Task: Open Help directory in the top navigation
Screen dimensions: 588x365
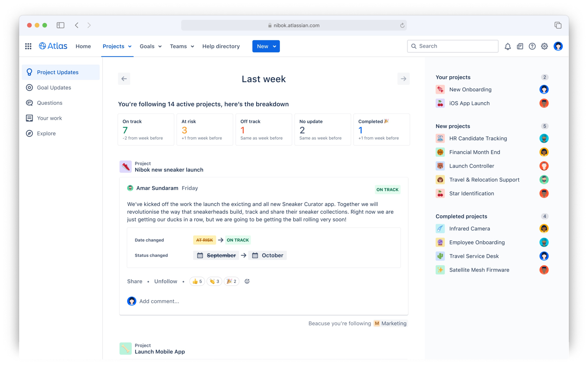Action: pyautogui.click(x=221, y=46)
